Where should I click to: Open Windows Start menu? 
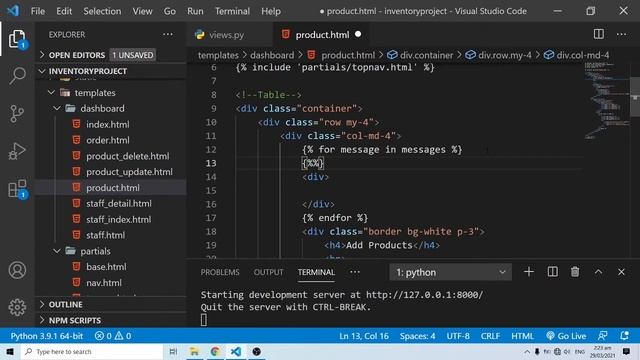pyautogui.click(x=10, y=351)
